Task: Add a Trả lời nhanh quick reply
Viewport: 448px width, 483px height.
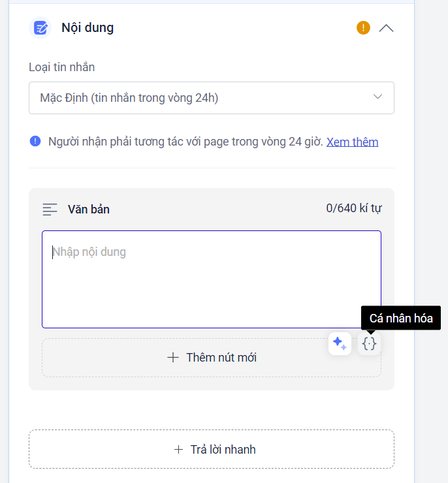Action: point(211,449)
